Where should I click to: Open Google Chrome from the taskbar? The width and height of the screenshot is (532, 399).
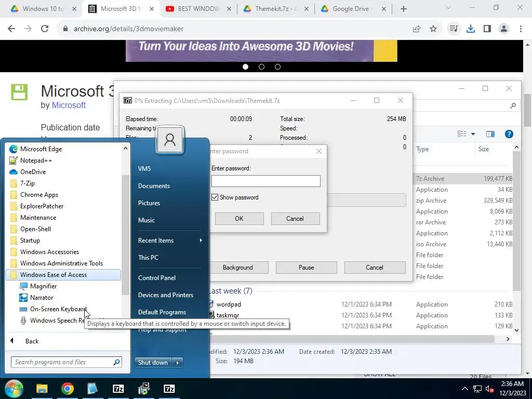(68, 389)
